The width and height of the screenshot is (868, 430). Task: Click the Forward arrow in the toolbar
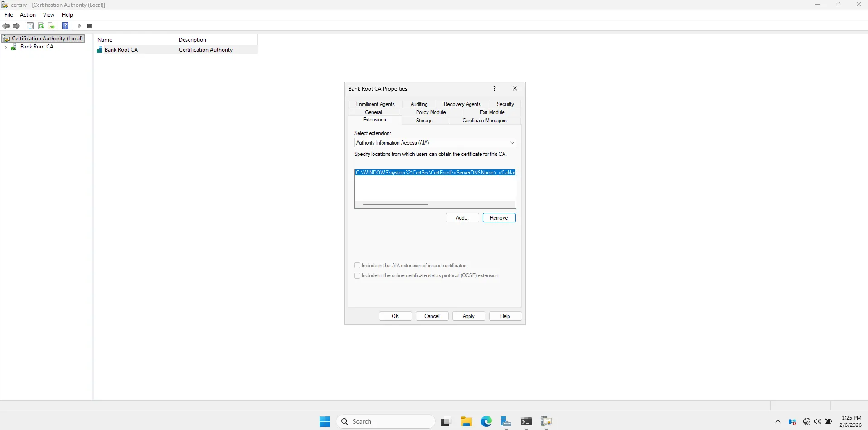16,26
